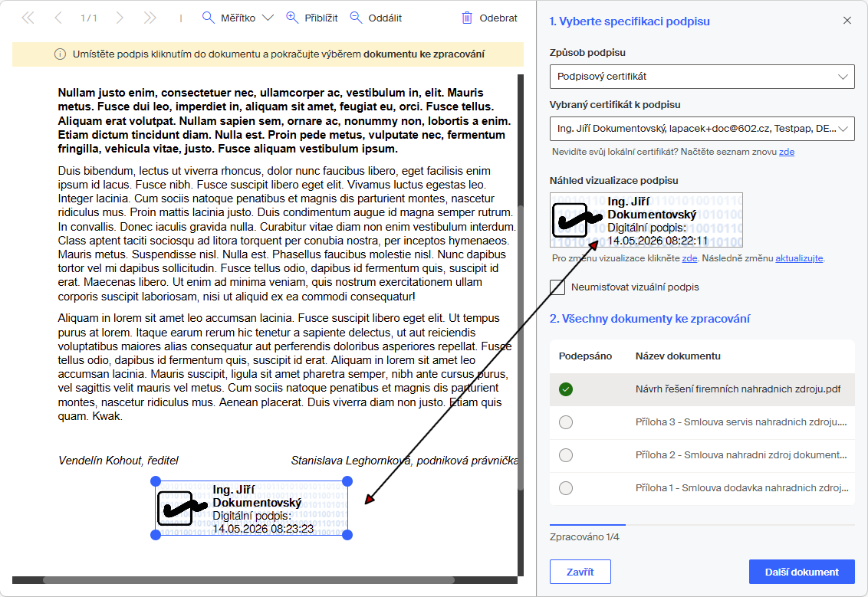Expand Způsob podpisu dropdown

tap(702, 77)
